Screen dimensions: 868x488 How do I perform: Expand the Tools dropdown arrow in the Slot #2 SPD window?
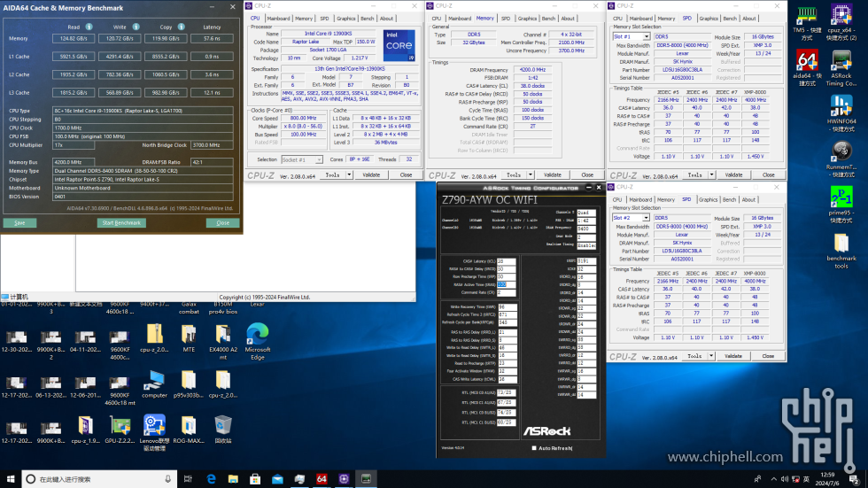(x=711, y=356)
